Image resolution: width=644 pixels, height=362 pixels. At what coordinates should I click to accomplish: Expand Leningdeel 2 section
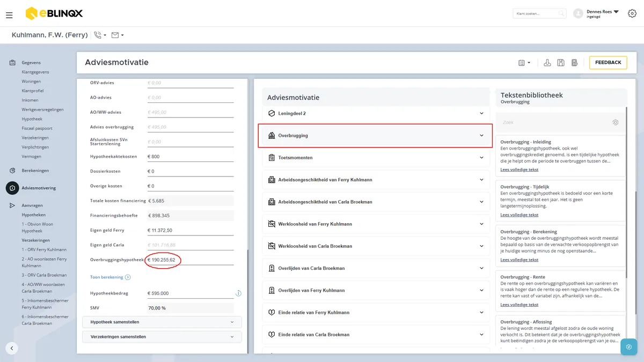tap(376, 114)
